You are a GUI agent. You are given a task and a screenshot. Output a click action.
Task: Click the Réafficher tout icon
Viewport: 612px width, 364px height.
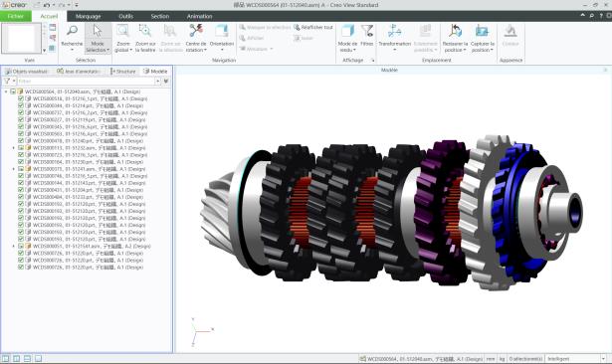(298, 27)
